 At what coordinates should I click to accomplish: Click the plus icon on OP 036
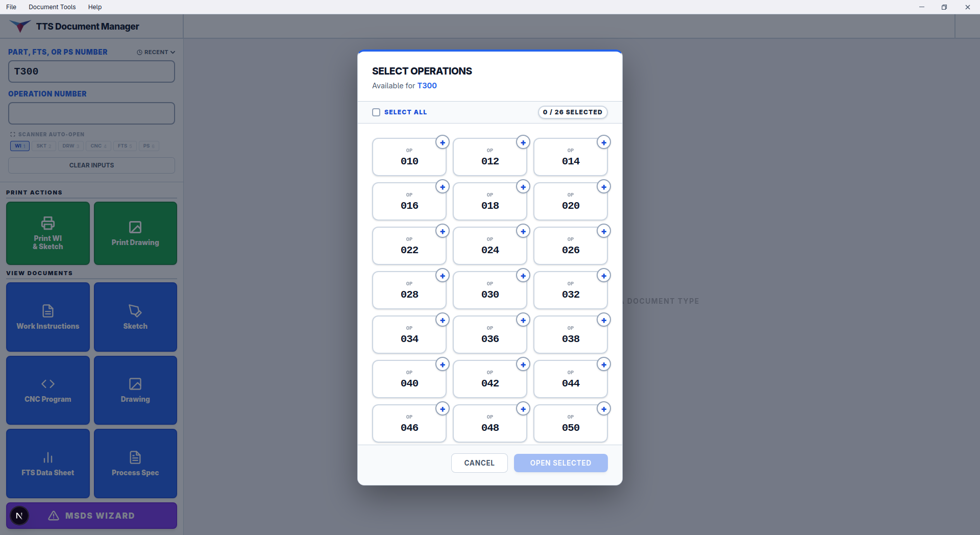[x=523, y=320]
